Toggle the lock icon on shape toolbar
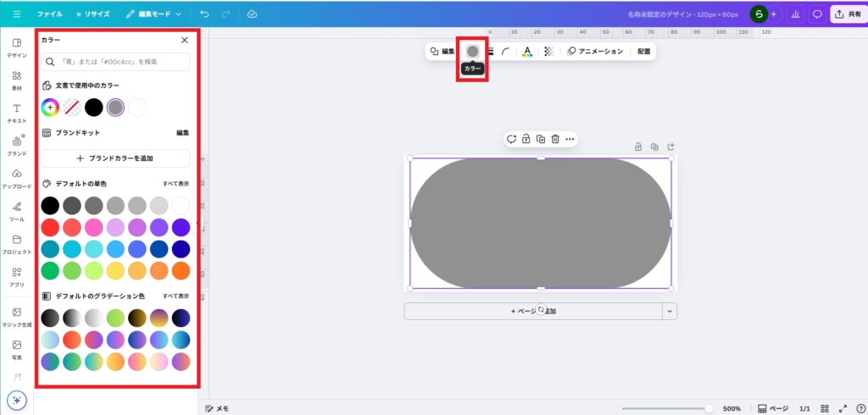 526,139
